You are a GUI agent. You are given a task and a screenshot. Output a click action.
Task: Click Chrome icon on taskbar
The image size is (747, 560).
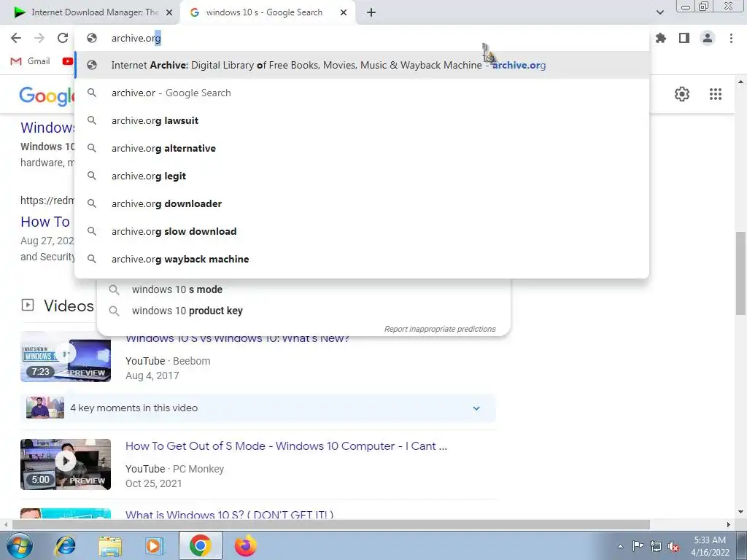click(200, 545)
